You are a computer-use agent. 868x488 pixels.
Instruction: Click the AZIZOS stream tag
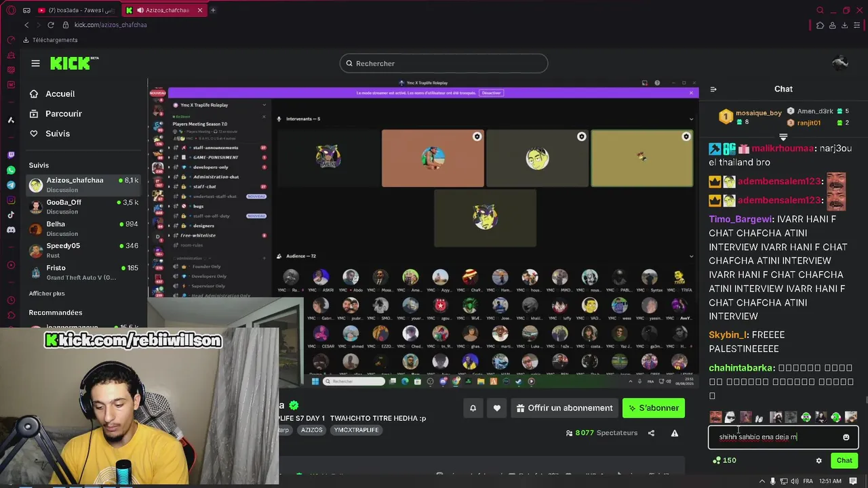click(x=312, y=430)
